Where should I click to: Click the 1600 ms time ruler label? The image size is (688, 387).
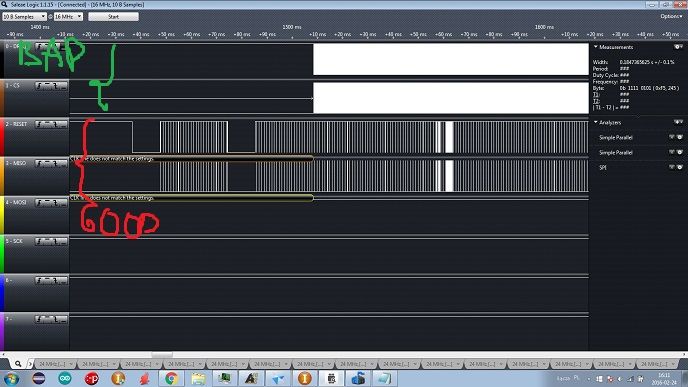(544, 27)
